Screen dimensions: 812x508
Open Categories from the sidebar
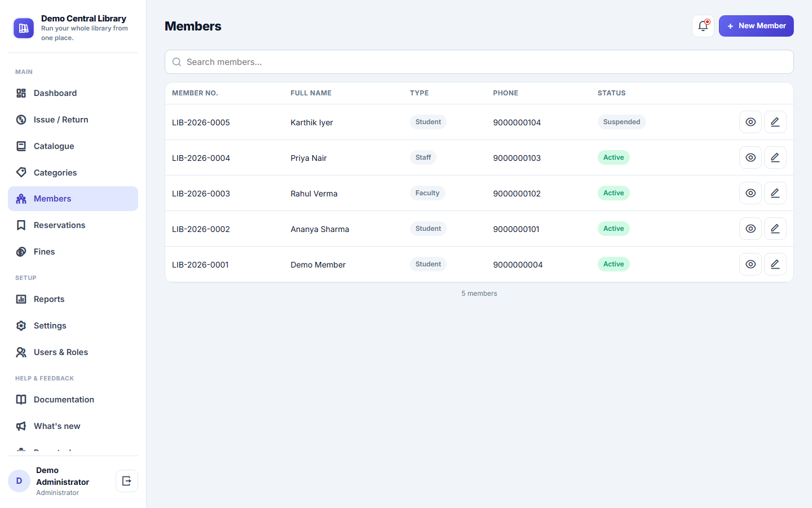pos(73,173)
